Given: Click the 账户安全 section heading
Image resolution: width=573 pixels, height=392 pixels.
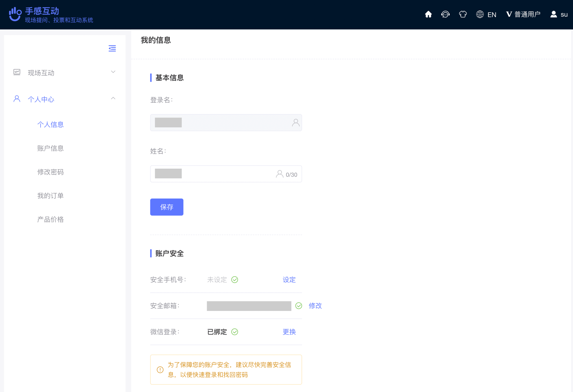Looking at the screenshot, I should pos(169,253).
